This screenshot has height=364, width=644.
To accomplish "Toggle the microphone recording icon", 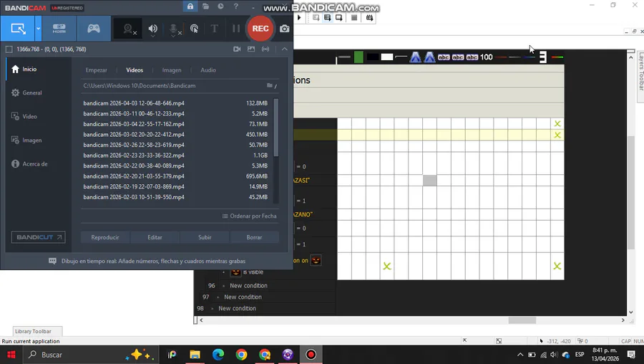I will [x=174, y=29].
